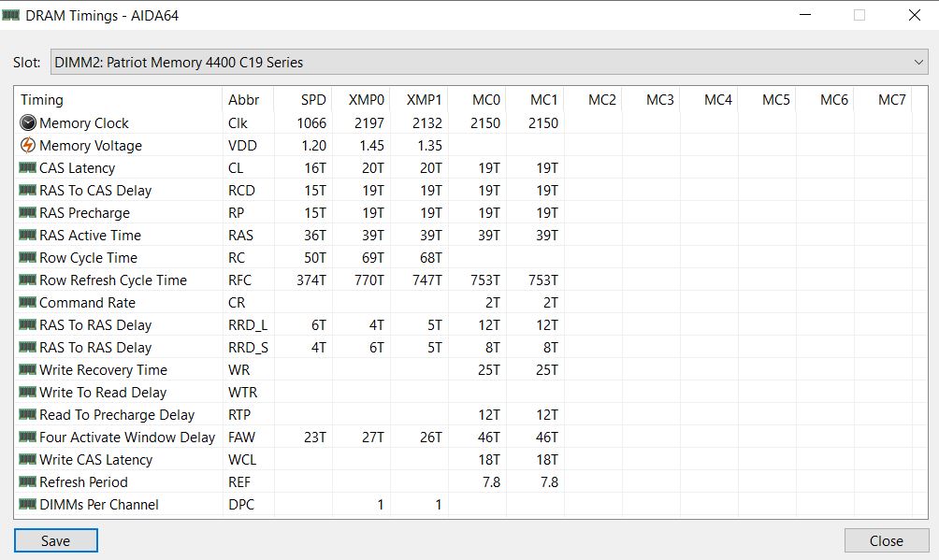This screenshot has height=560, width=939.
Task: Click the MC2 column header
Action: pos(594,99)
